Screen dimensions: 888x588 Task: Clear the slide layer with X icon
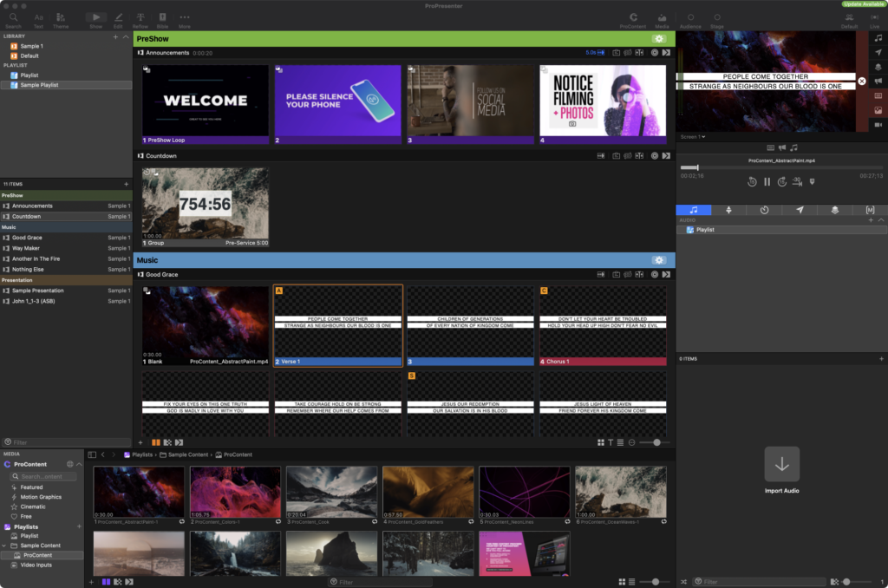(x=862, y=82)
